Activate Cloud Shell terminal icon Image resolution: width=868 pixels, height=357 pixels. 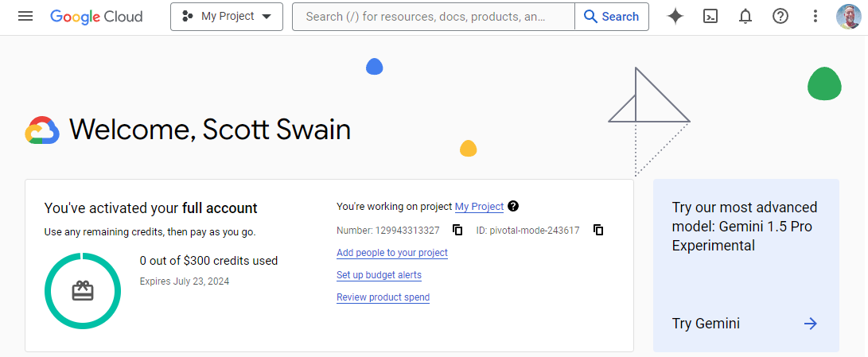pos(710,17)
